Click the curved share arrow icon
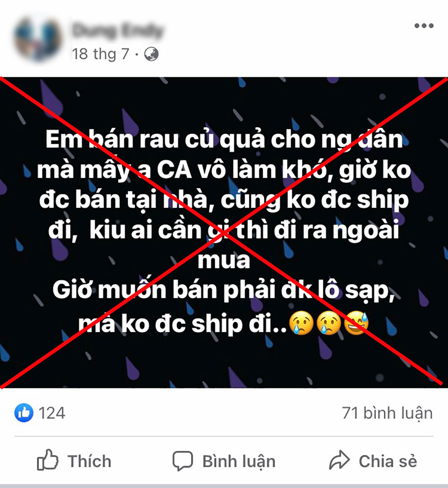This screenshot has width=448, height=488. [x=339, y=460]
